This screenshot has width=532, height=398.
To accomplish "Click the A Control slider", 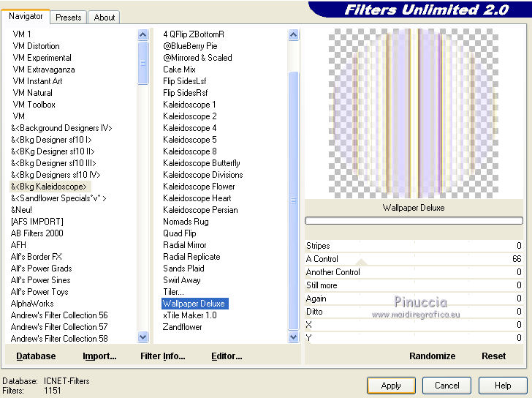I will click(x=414, y=259).
